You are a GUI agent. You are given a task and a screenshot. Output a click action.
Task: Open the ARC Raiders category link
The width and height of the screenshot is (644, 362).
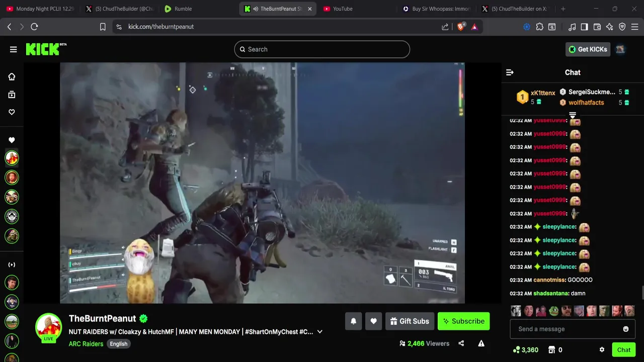[x=86, y=344]
